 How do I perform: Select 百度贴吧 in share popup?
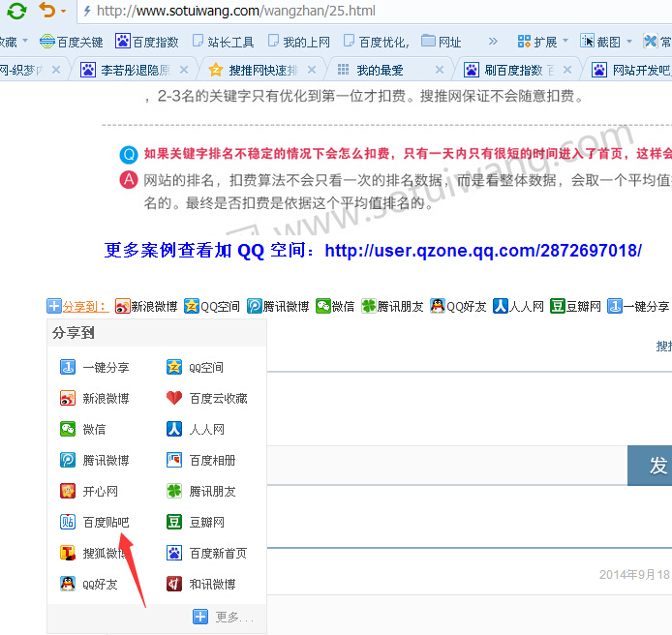94,522
